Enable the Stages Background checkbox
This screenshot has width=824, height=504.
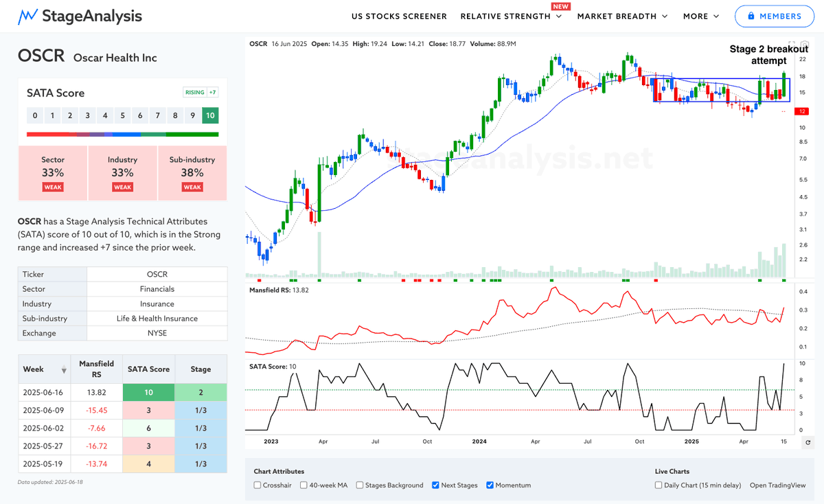click(x=360, y=485)
